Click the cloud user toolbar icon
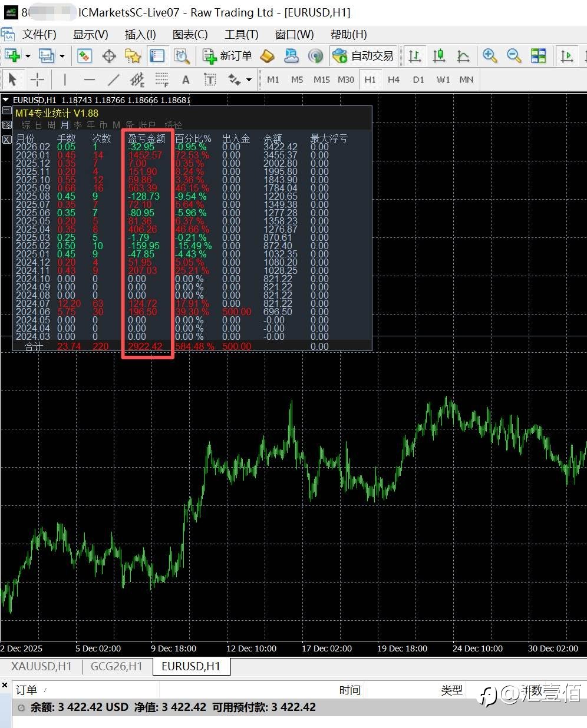 coord(291,56)
